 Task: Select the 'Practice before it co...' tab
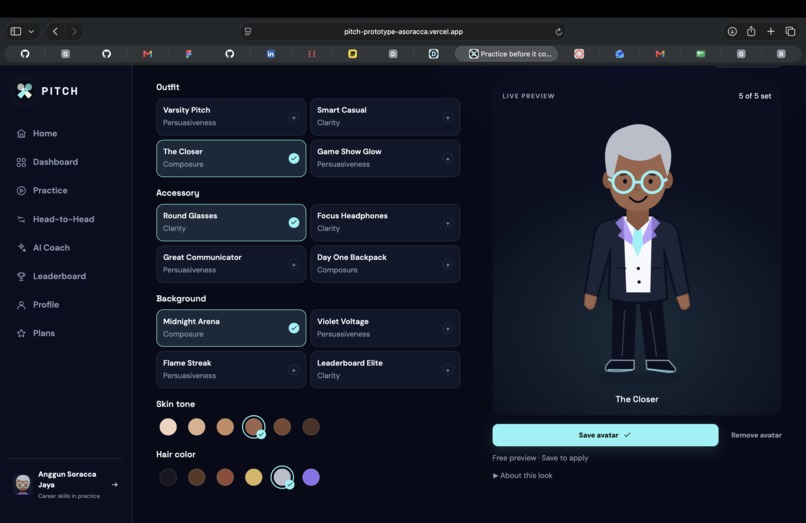(507, 53)
